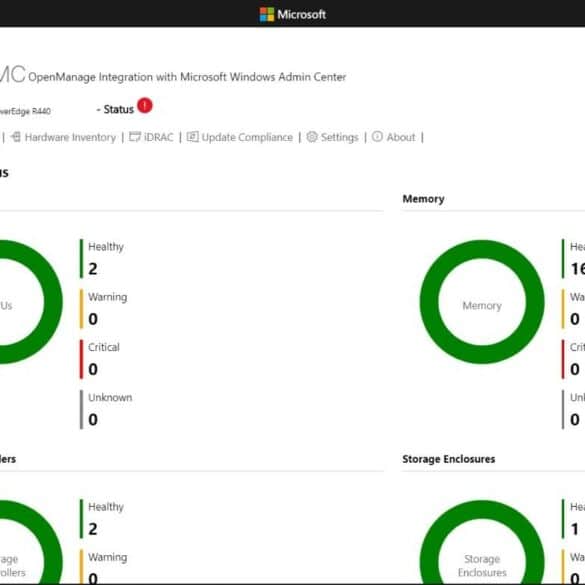The image size is (585, 585).
Task: Click the Memory label inside donut
Action: pos(482,306)
